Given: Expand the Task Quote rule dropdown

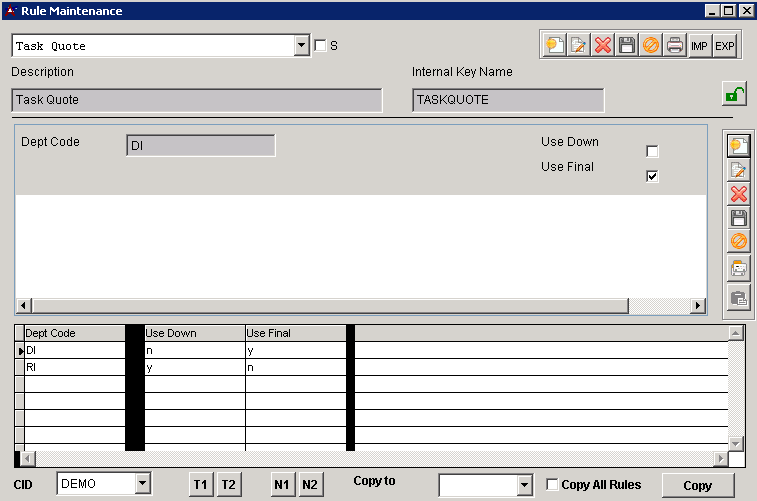Looking at the screenshot, I should (302, 46).
